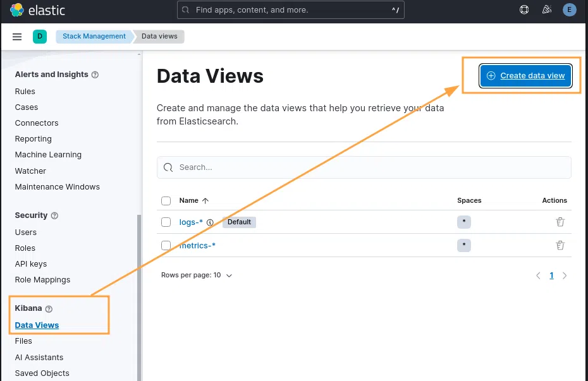Check the logs-* row checkbox
Screen dimensions: 588x381
pos(166,222)
